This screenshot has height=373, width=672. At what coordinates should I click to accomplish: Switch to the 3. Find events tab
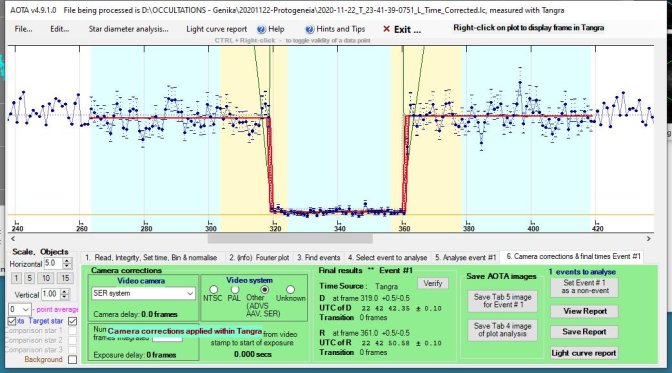point(318,258)
